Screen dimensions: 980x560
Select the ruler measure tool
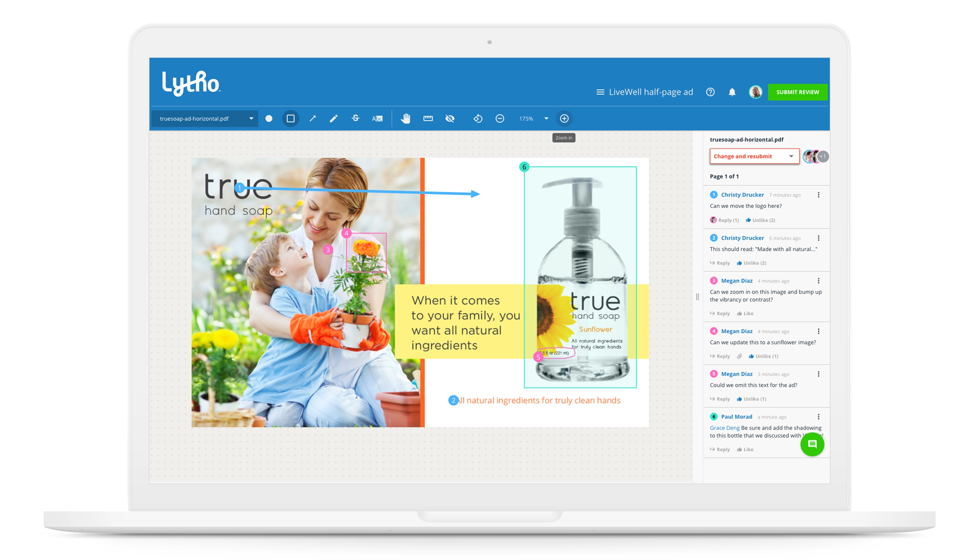tap(428, 118)
